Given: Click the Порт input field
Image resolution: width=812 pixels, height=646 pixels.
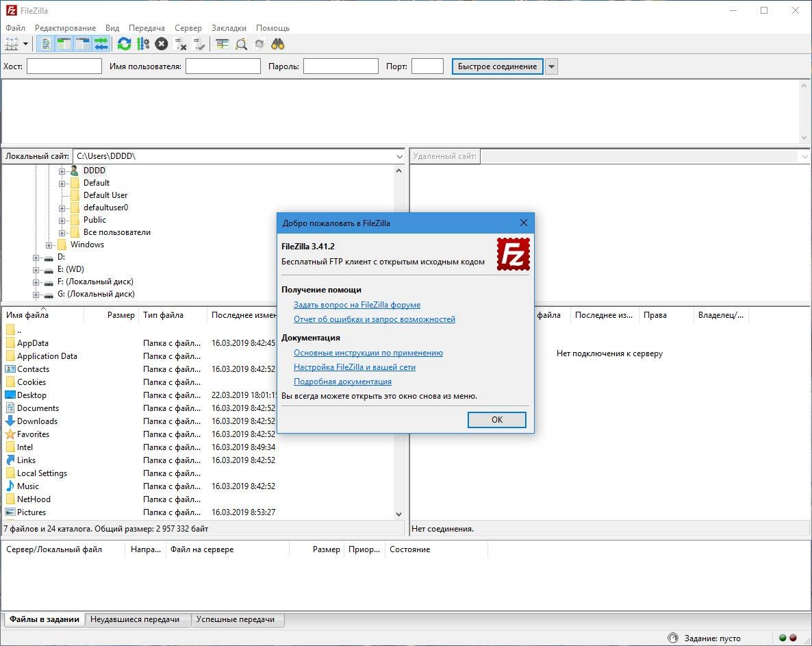Looking at the screenshot, I should pyautogui.click(x=427, y=66).
